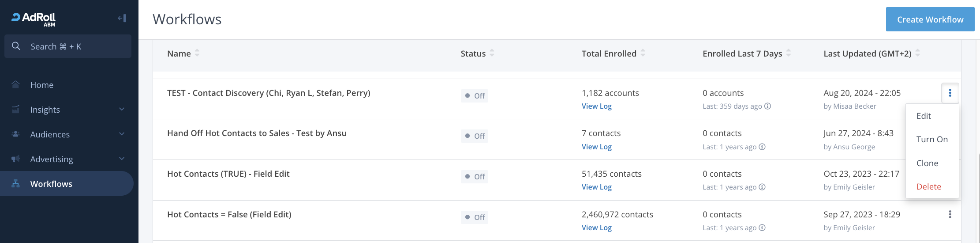Image resolution: width=980 pixels, height=243 pixels.
Task: Close the kebab menu for TEST - Contact Discovery
Action: pos(950,93)
